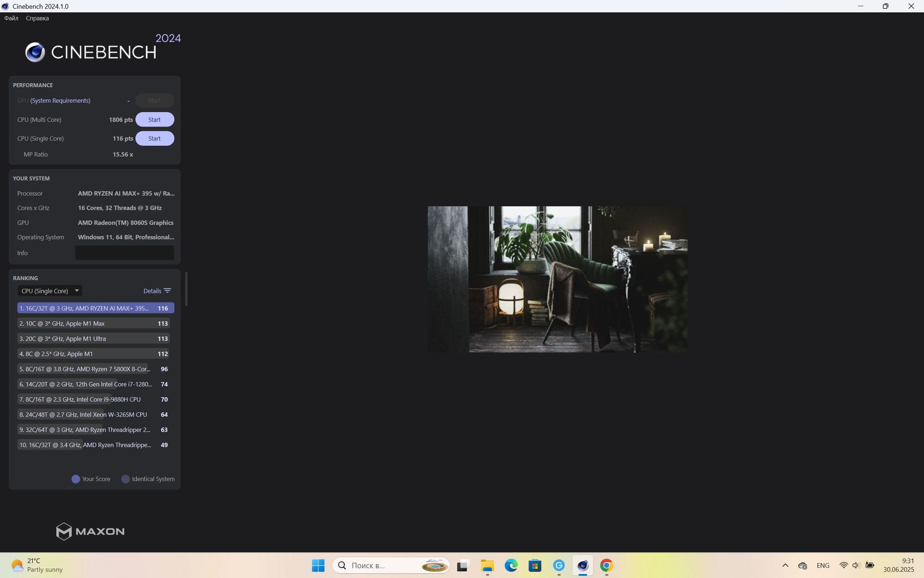Click the Details filter lines icon
This screenshot has width=924, height=578.
[x=167, y=290]
